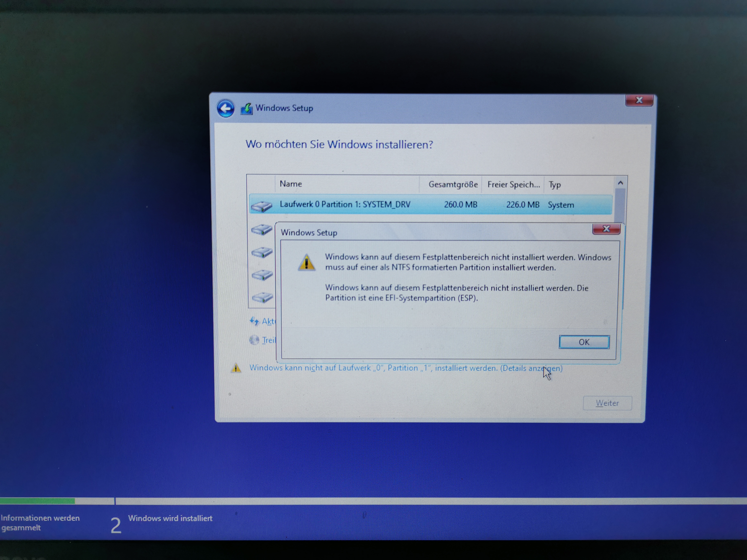Click the disc icon for load driver
747x560 pixels.
coord(254,340)
